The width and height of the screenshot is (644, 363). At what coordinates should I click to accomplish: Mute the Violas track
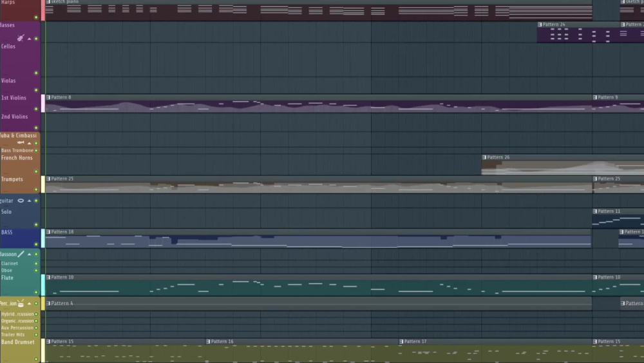(x=36, y=90)
